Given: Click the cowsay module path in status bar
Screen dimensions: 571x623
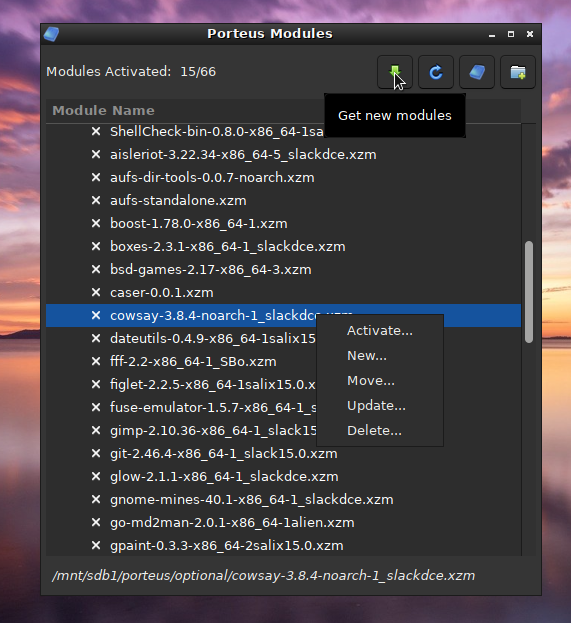Looking at the screenshot, I should (263, 576).
